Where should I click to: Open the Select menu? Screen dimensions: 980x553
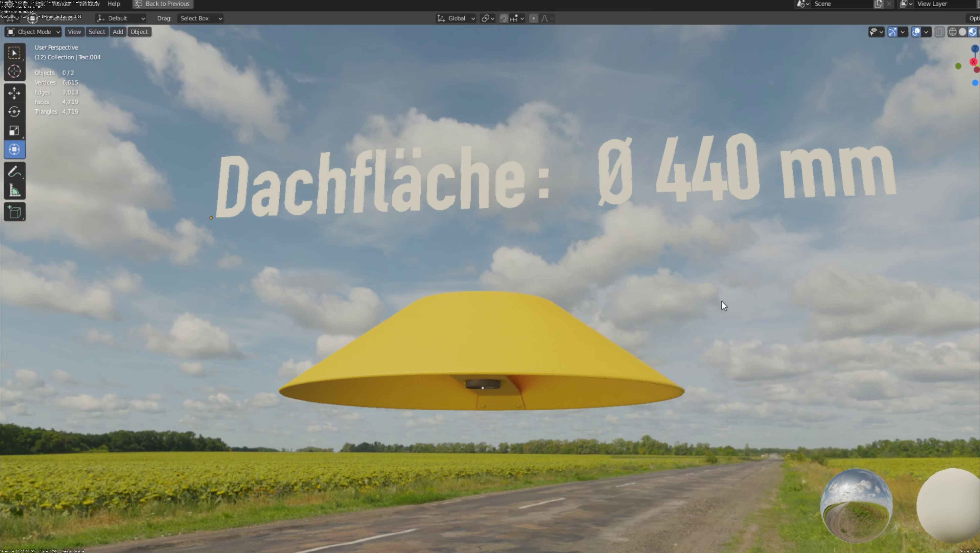click(97, 32)
